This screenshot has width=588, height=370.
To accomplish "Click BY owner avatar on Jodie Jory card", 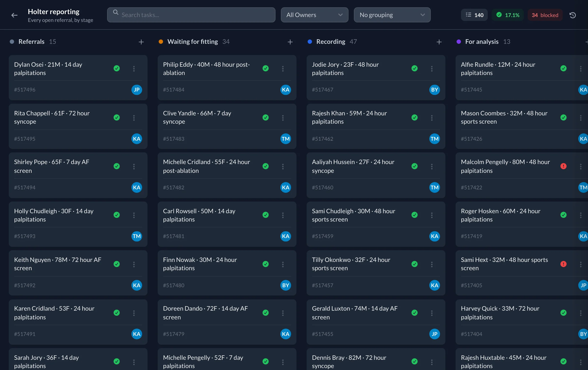I will coord(435,90).
